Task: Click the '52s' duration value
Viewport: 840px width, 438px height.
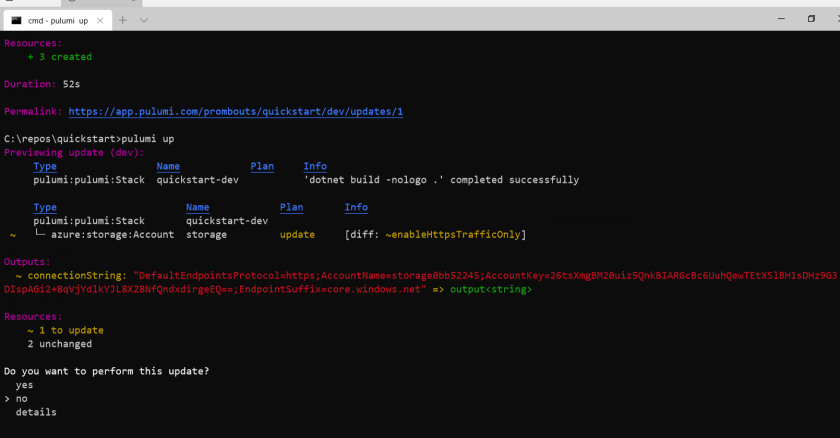Action: [71, 84]
